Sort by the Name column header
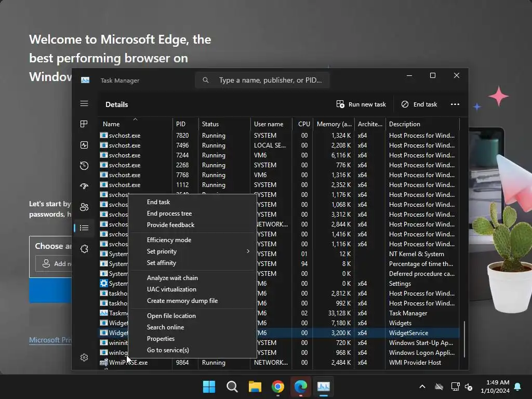Image resolution: width=532 pixels, height=399 pixels. point(135,124)
